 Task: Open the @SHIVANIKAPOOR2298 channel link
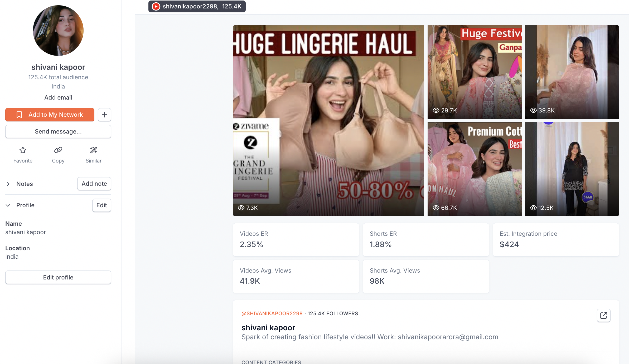[272, 313]
